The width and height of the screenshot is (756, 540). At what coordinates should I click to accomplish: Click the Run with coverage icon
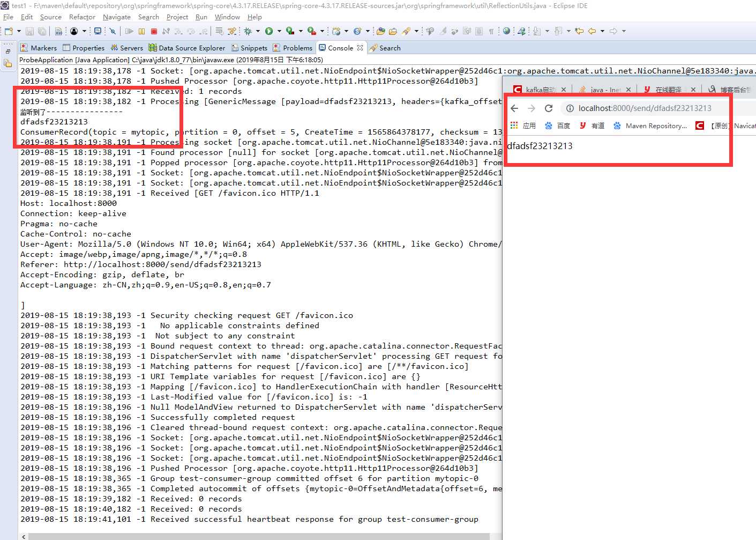tap(290, 31)
